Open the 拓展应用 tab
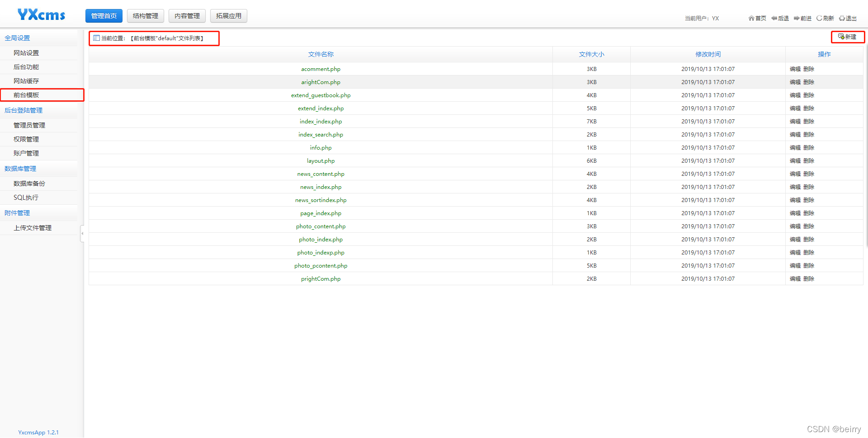Screen dimensions: 868x438 pos(229,16)
